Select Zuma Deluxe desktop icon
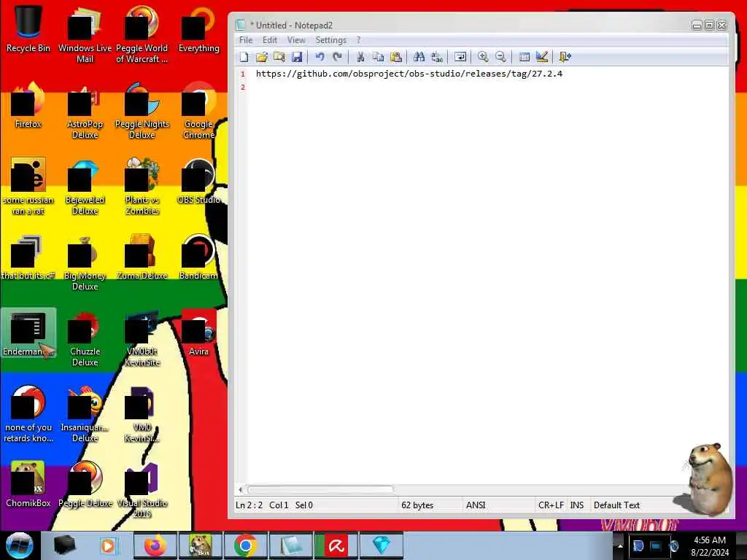The width and height of the screenshot is (747, 560). (142, 257)
